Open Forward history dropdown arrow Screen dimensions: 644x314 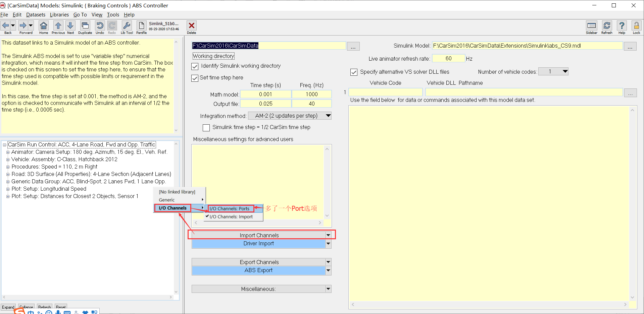coord(31,25)
